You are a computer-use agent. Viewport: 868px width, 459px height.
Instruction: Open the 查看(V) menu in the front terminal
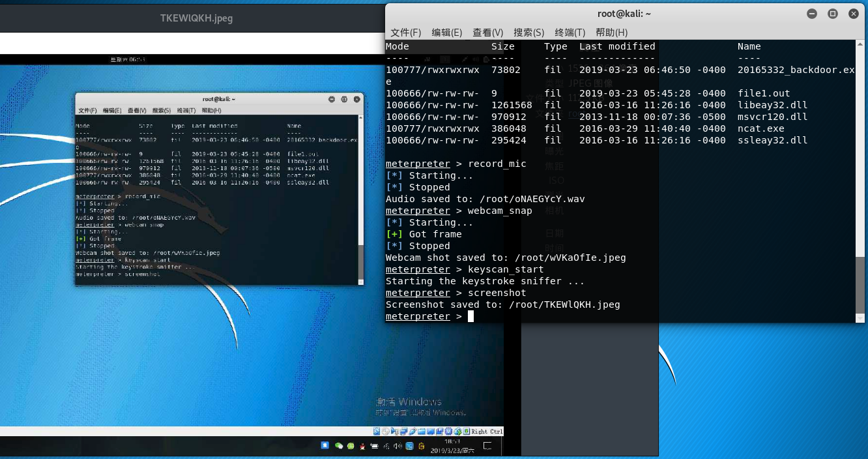click(x=487, y=33)
